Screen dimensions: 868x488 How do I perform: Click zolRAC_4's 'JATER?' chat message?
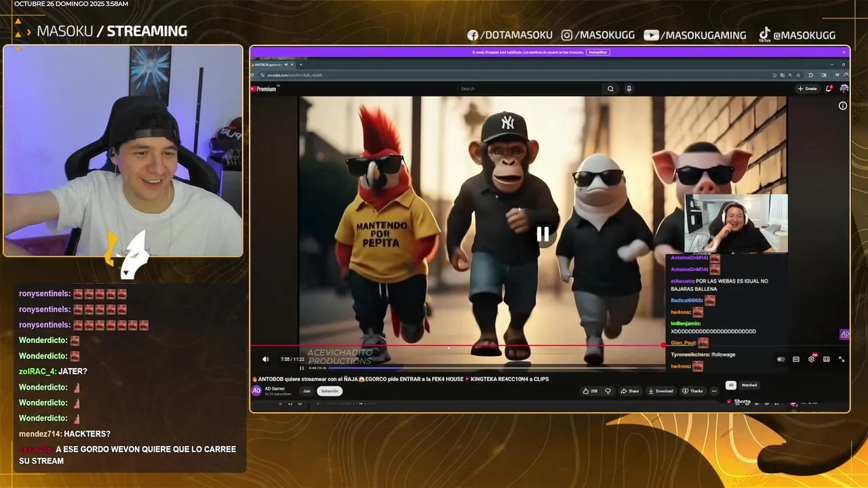click(x=53, y=371)
